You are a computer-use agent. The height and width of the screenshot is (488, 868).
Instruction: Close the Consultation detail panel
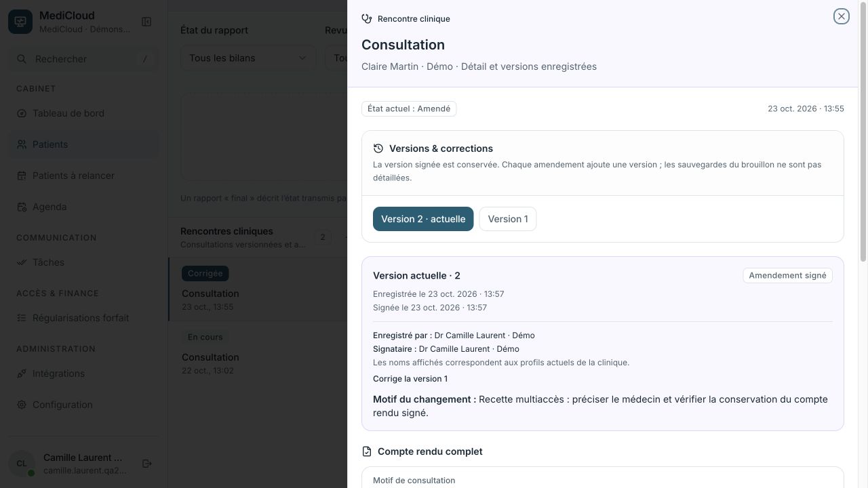(x=841, y=16)
